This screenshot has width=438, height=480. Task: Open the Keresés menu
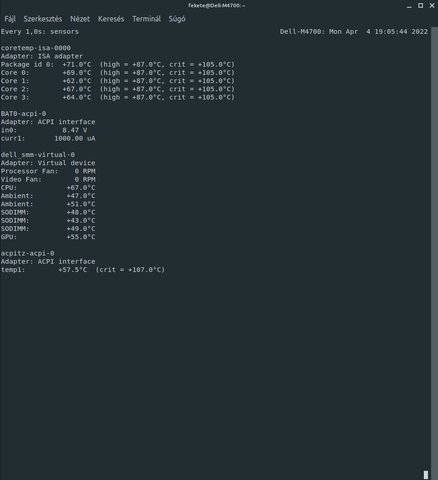pos(111,19)
